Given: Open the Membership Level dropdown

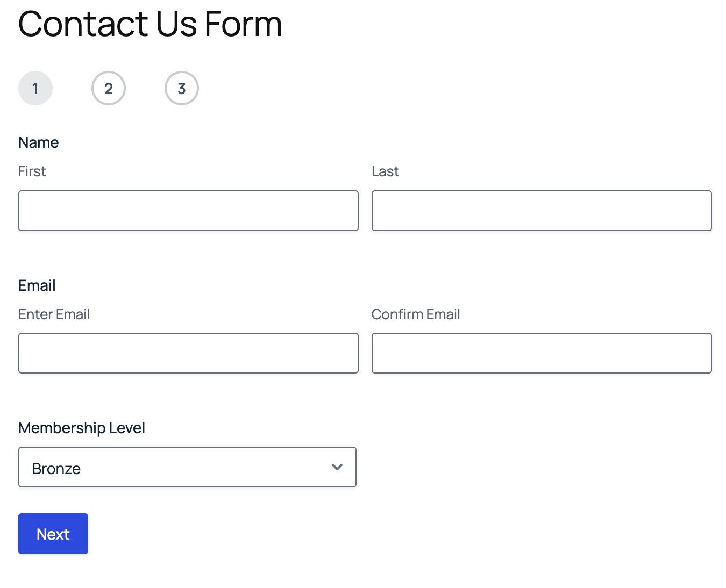Looking at the screenshot, I should tap(187, 467).
